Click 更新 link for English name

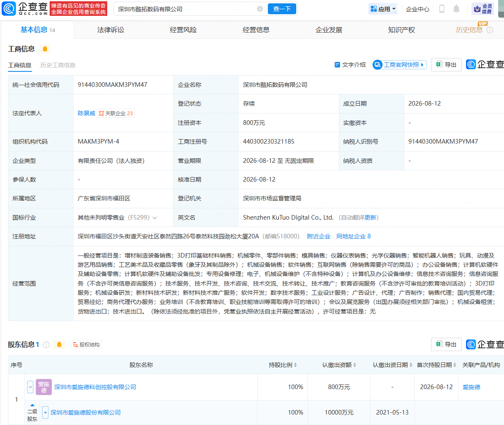coord(370,218)
